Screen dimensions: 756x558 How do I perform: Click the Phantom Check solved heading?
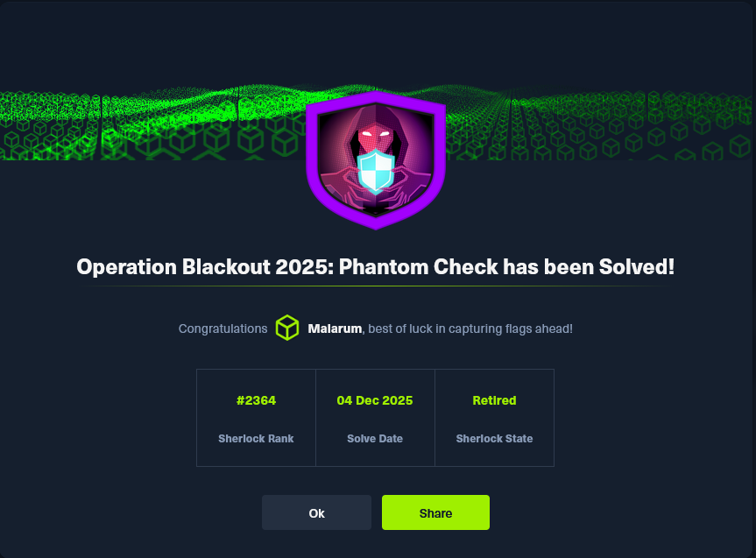(376, 266)
